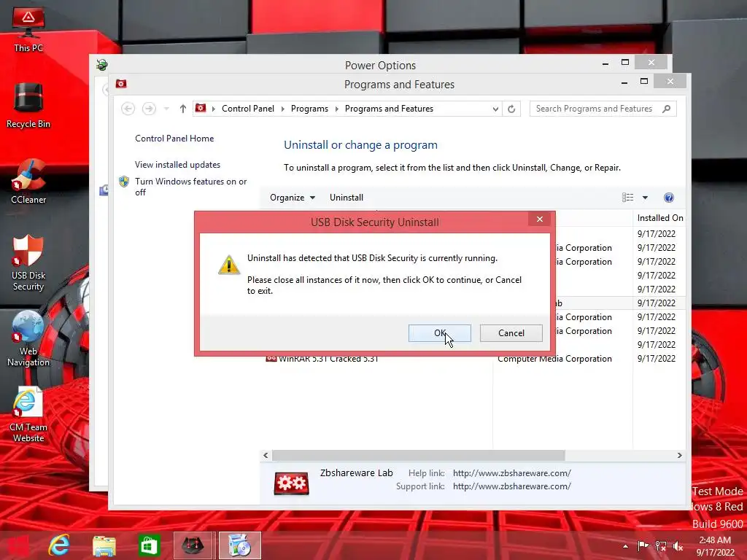Click the search magnifier icon
Viewport: 747px width, 560px height.
coord(667,109)
